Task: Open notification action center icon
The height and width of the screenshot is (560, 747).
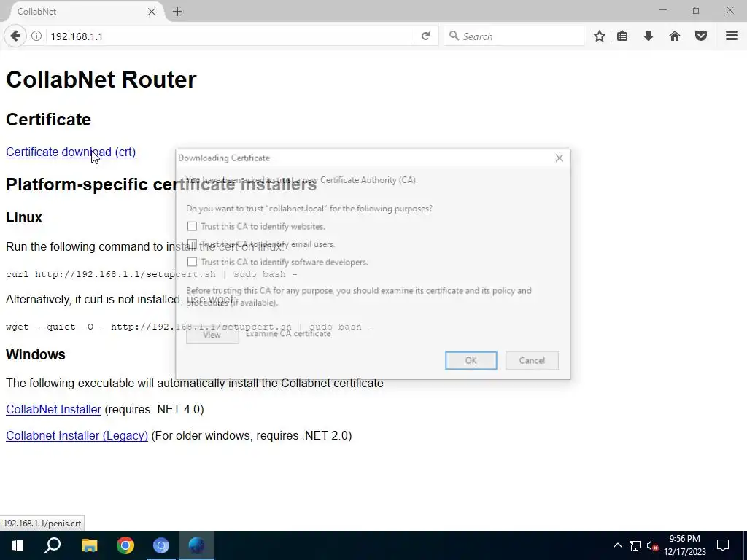Action: (x=723, y=545)
